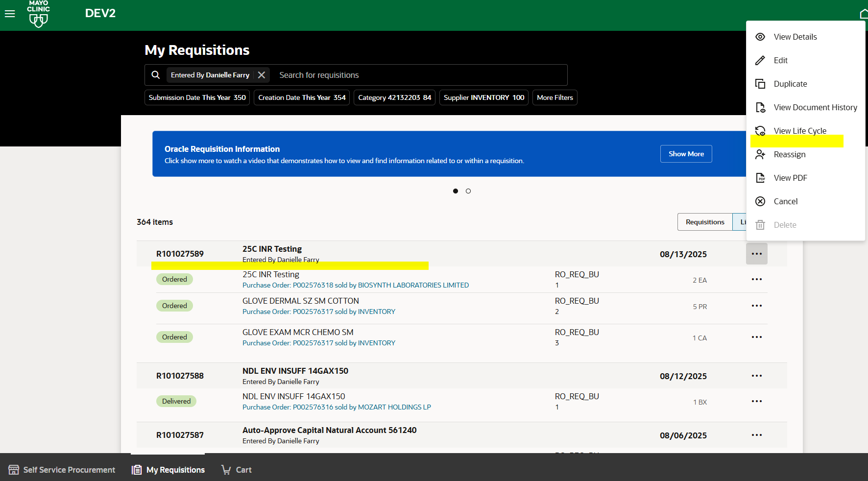
Task: Open actions ellipsis for requisition R101027588
Action: [757, 375]
